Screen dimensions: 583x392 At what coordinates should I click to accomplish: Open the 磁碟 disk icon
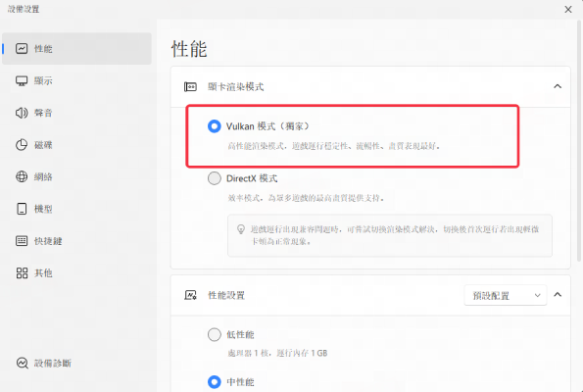point(22,145)
